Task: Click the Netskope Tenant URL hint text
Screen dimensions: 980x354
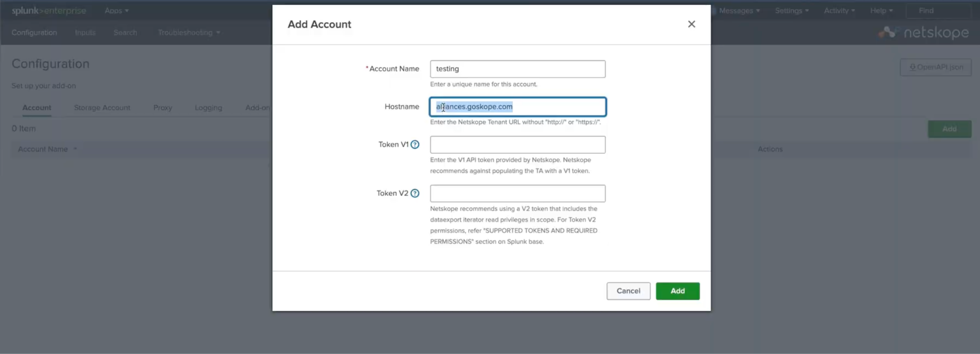Action: (515, 122)
